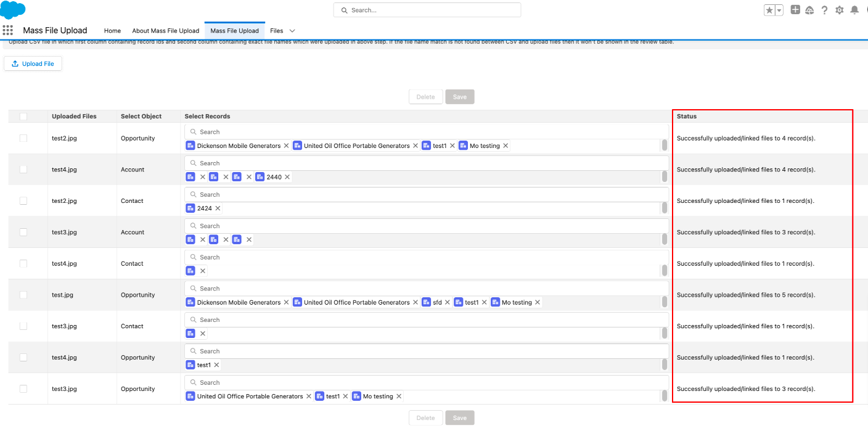Toggle the select-all header checkbox

pyautogui.click(x=23, y=116)
